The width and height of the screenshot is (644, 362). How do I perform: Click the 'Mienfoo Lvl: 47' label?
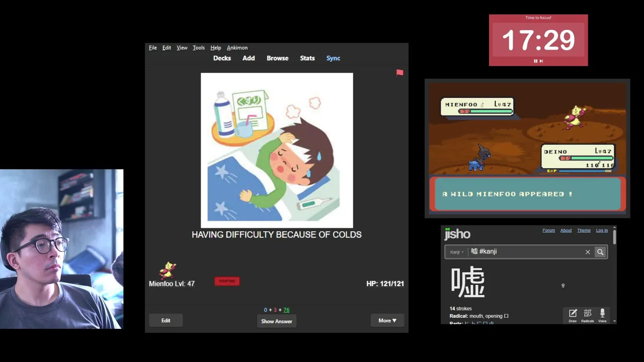[x=172, y=284]
